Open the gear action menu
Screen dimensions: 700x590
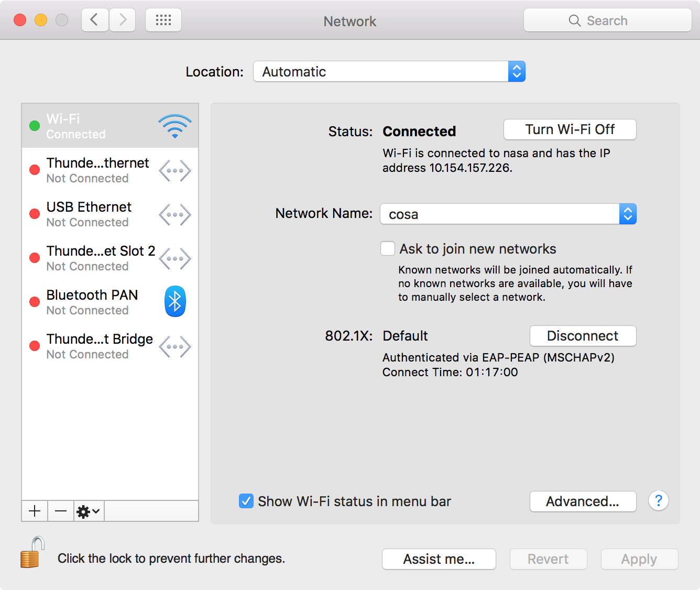click(x=88, y=511)
